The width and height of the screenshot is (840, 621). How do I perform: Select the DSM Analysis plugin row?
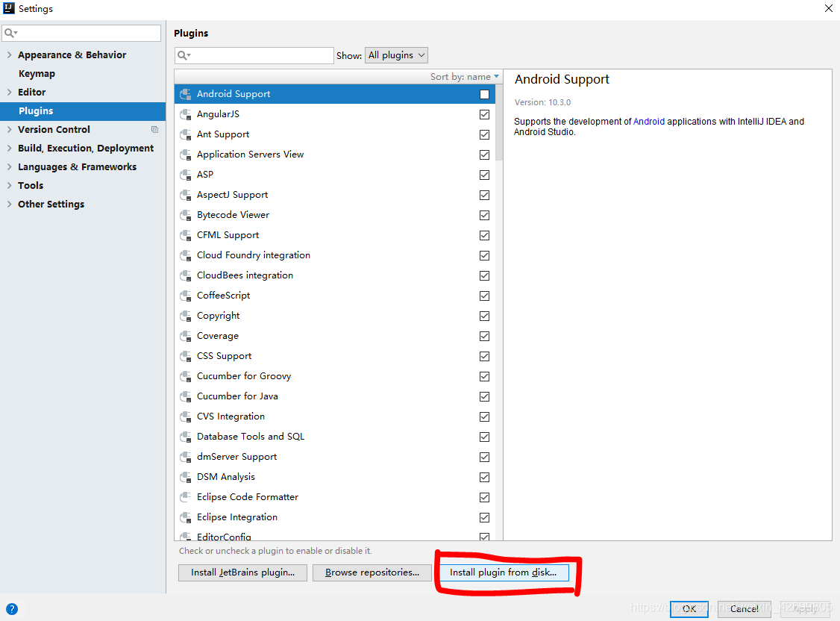tap(335, 478)
